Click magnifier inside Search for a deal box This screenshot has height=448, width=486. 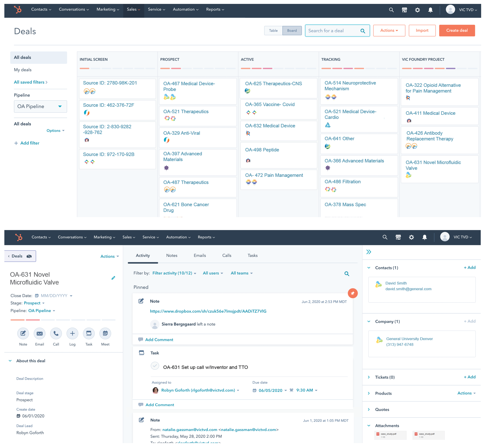point(363,31)
